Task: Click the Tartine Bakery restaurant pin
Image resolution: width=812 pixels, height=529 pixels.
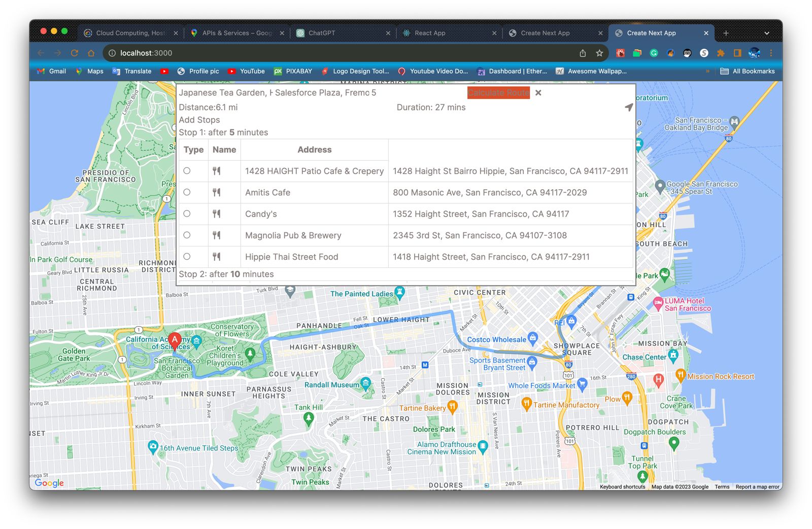Action: pos(452,406)
